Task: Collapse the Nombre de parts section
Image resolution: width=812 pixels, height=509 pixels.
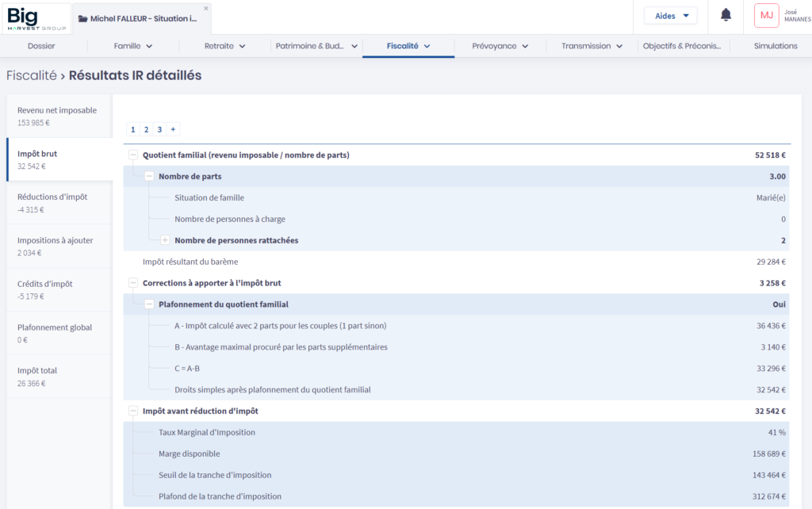Action: 149,177
